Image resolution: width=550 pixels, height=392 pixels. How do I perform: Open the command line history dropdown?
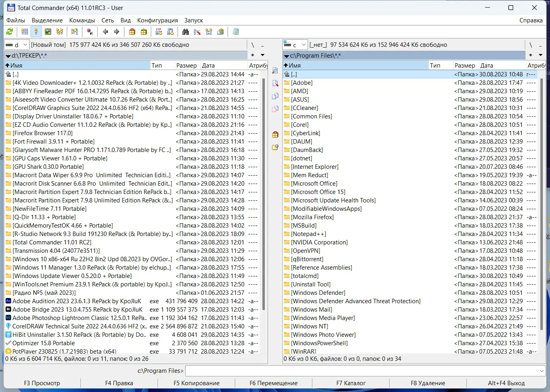(x=542, y=371)
